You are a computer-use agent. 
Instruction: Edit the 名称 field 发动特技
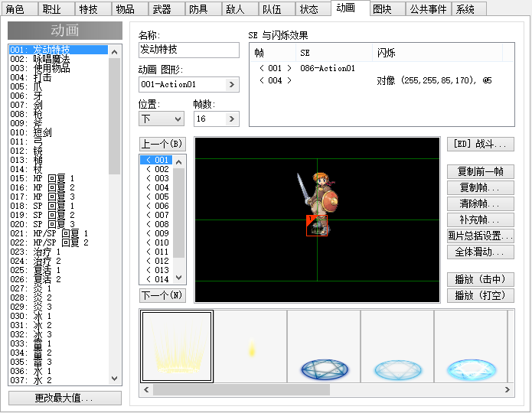(x=189, y=50)
